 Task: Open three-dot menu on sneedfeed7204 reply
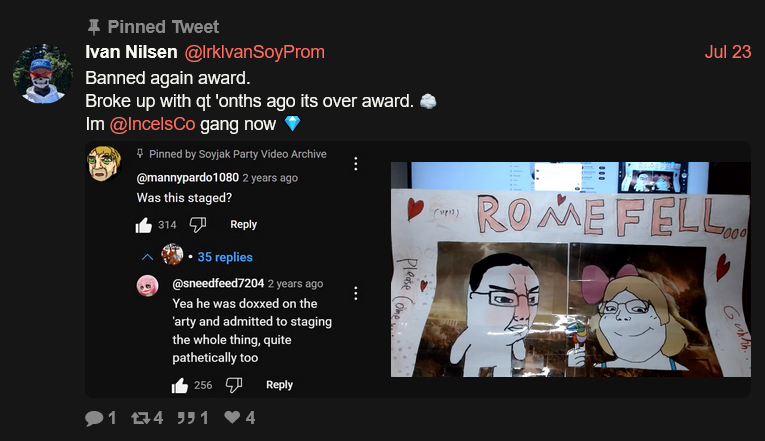pyautogui.click(x=356, y=293)
